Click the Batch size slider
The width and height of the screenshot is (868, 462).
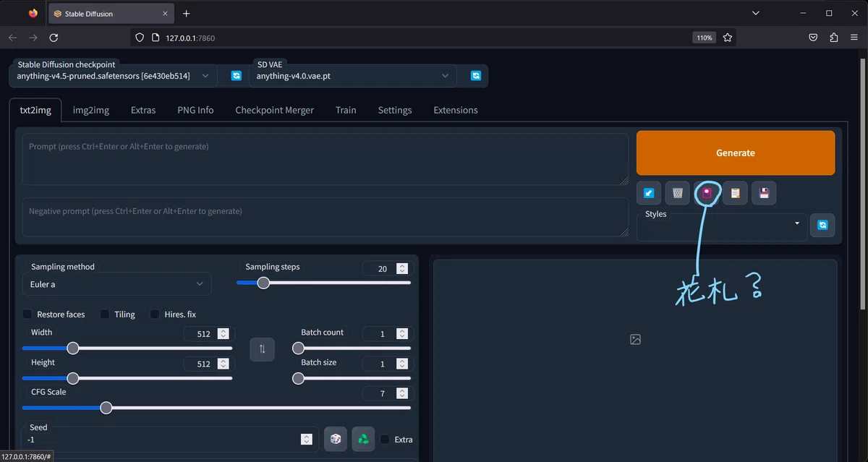click(352, 378)
